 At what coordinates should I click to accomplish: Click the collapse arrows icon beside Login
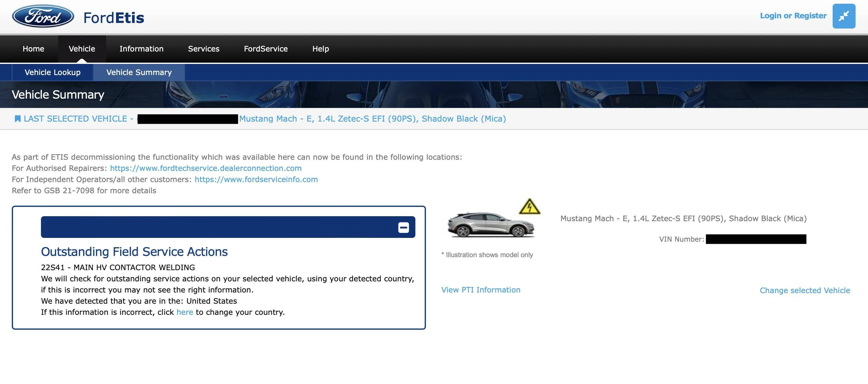844,16
